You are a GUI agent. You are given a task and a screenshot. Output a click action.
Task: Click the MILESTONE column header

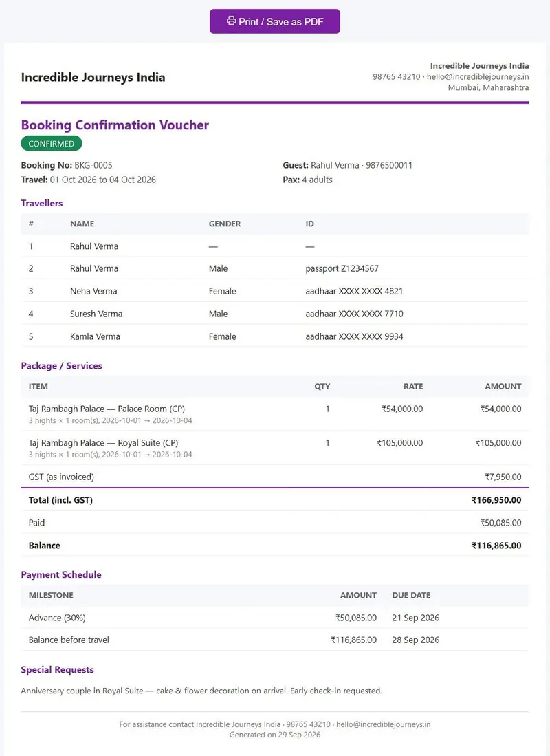coord(51,595)
